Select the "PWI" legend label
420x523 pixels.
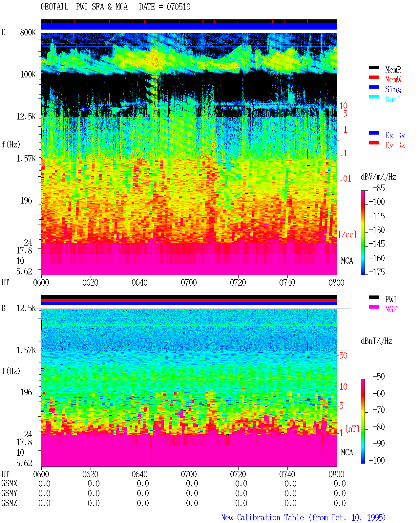tap(391, 299)
